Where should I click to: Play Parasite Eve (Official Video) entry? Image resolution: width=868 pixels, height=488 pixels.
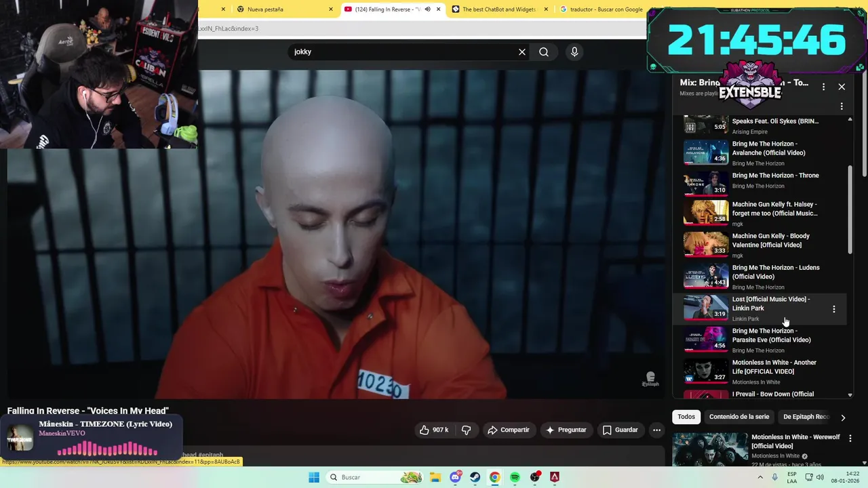[x=759, y=340]
